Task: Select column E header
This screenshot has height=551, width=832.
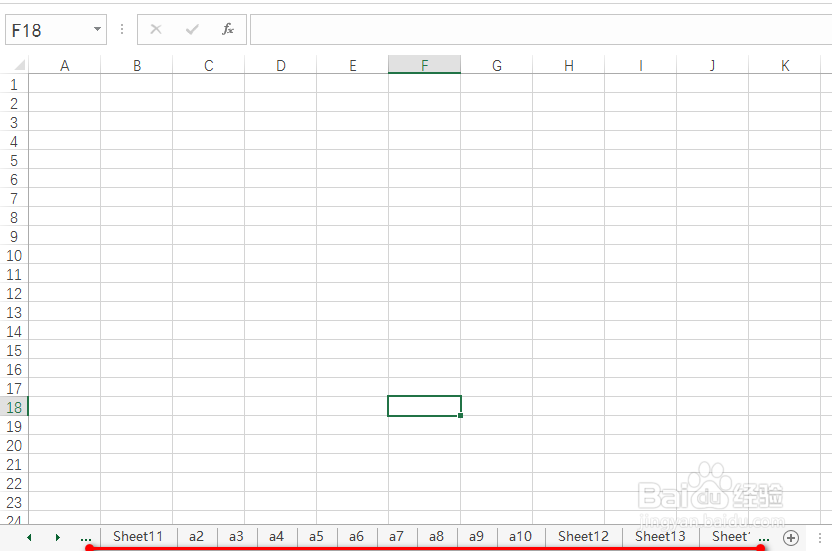Action: (x=353, y=65)
